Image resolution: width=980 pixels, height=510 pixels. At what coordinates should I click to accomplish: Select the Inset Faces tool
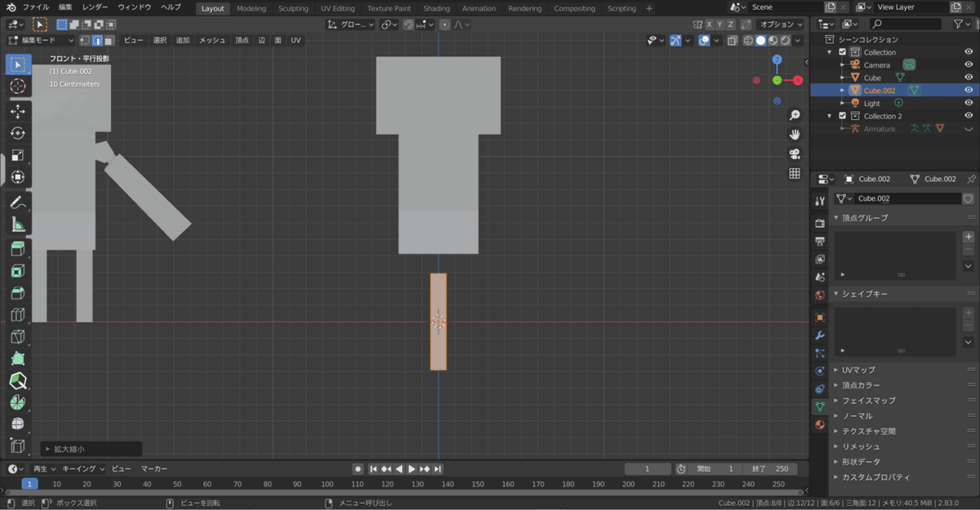tap(18, 271)
